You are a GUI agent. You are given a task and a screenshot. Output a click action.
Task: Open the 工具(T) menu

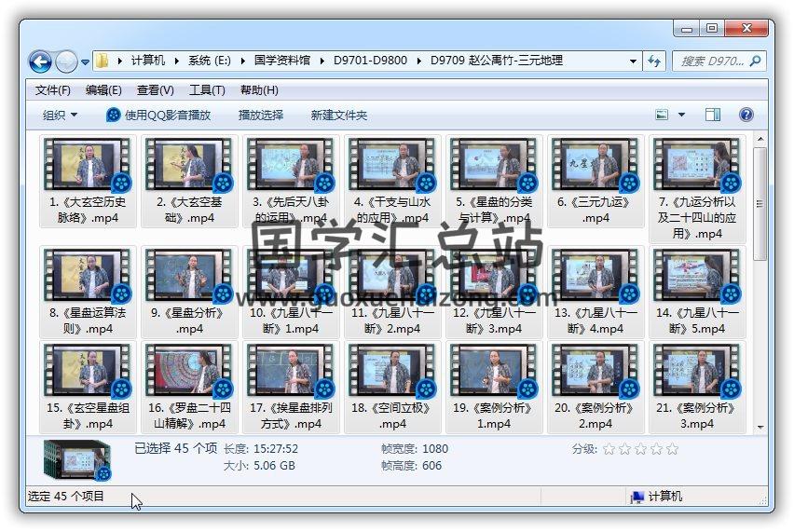pyautogui.click(x=207, y=90)
